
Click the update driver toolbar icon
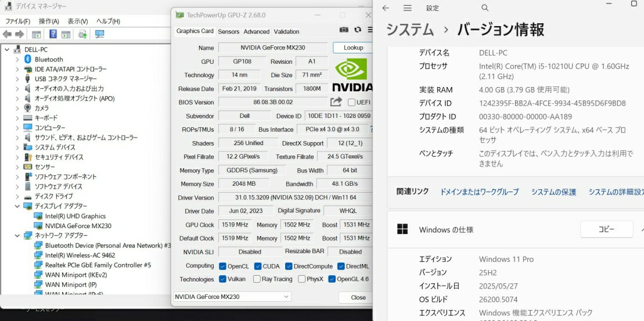[x=82, y=34]
